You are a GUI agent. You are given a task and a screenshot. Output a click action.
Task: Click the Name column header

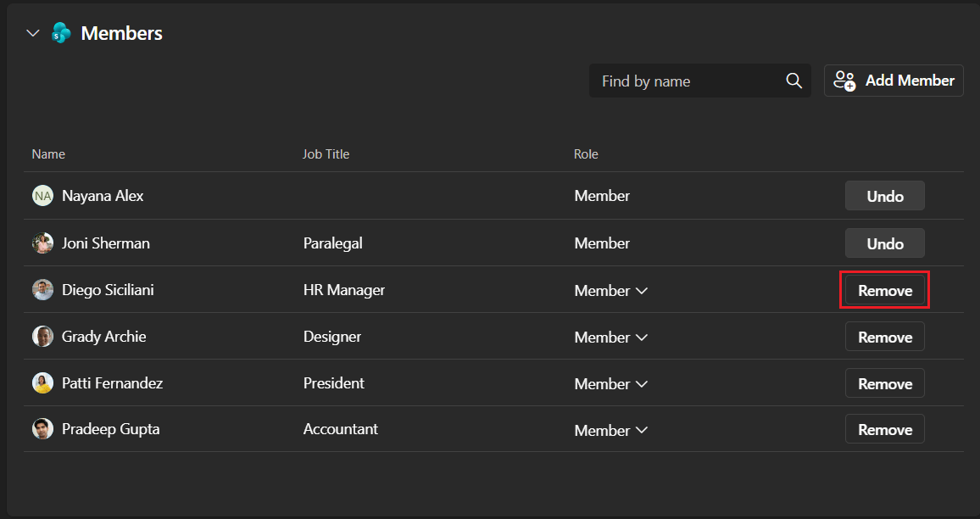coord(48,154)
